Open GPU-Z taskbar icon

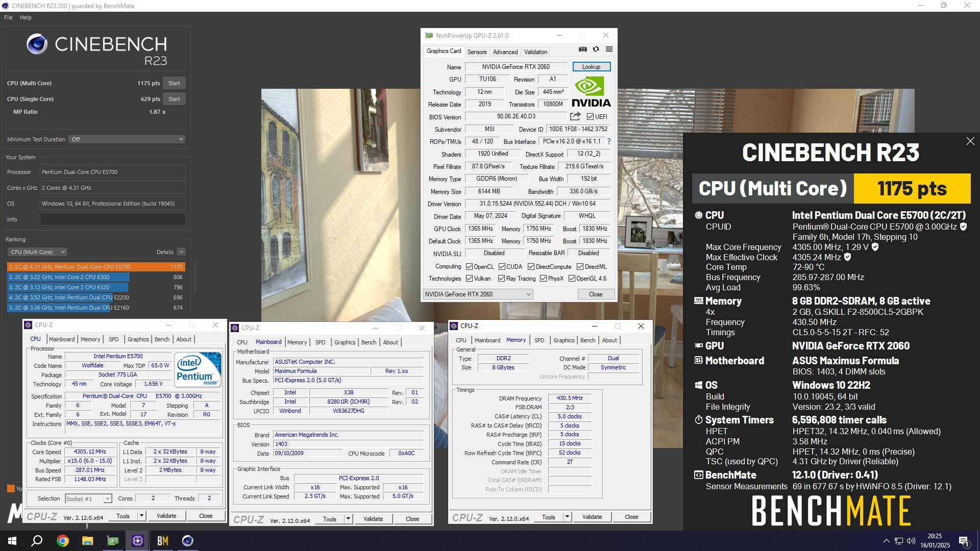click(112, 541)
